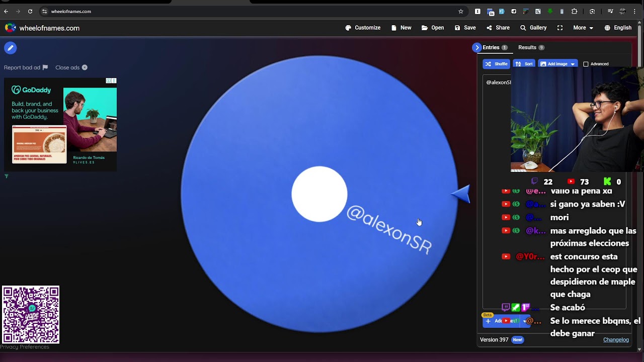The height and width of the screenshot is (362, 644).
Task: Open the browser profile avatar
Action: (x=623, y=11)
